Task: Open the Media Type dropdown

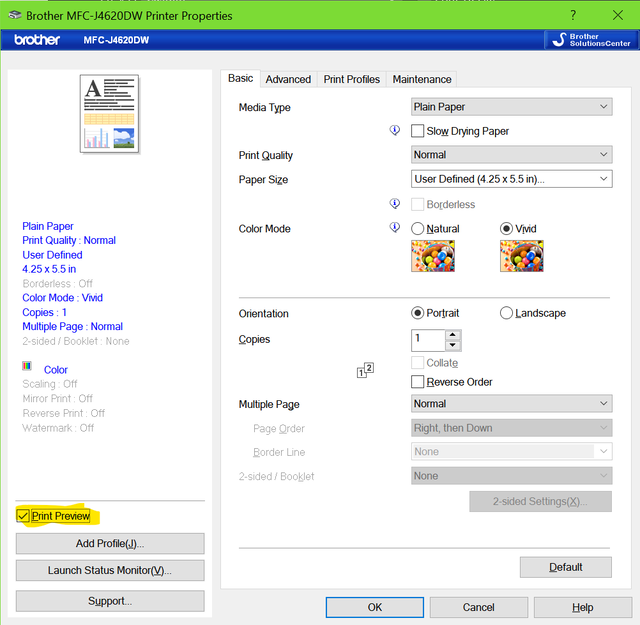Action: tap(511, 107)
